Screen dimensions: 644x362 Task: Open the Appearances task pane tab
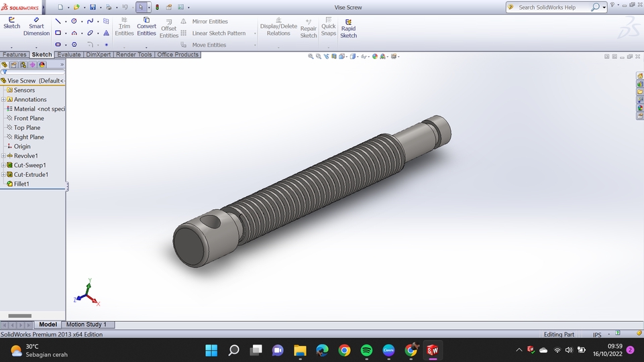pyautogui.click(x=640, y=108)
